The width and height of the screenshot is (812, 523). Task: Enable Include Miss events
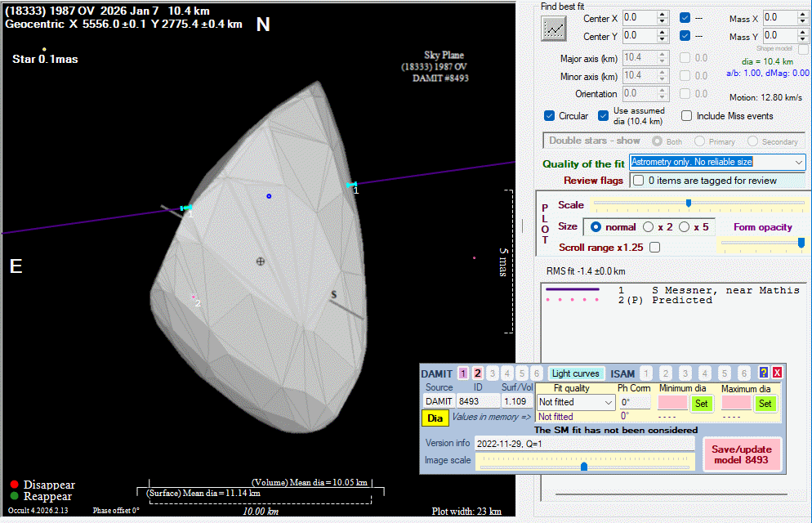pyautogui.click(x=687, y=116)
